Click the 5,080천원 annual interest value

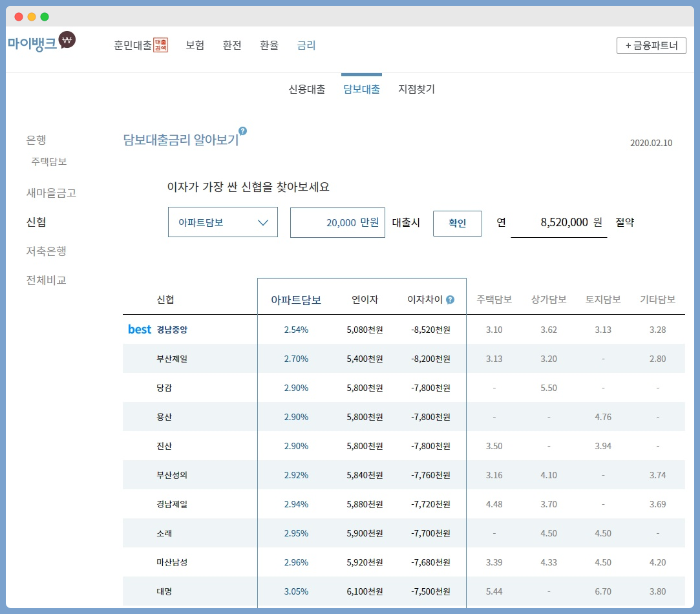click(x=365, y=330)
